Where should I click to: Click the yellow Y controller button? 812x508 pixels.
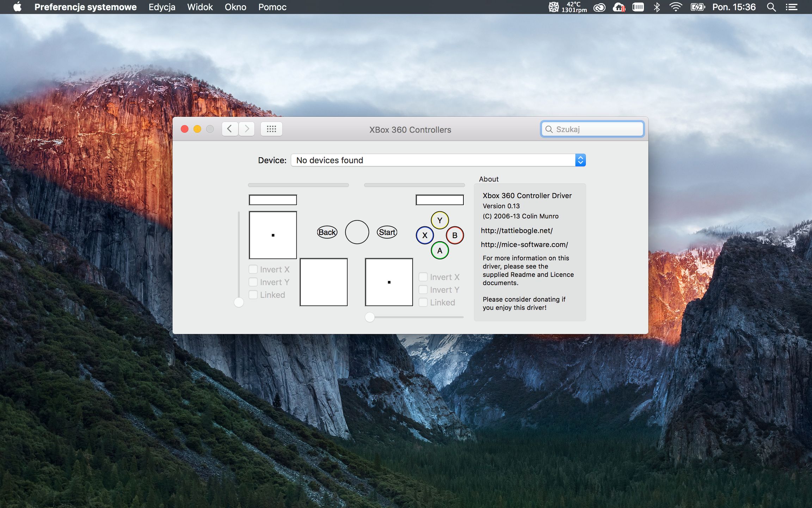439,220
